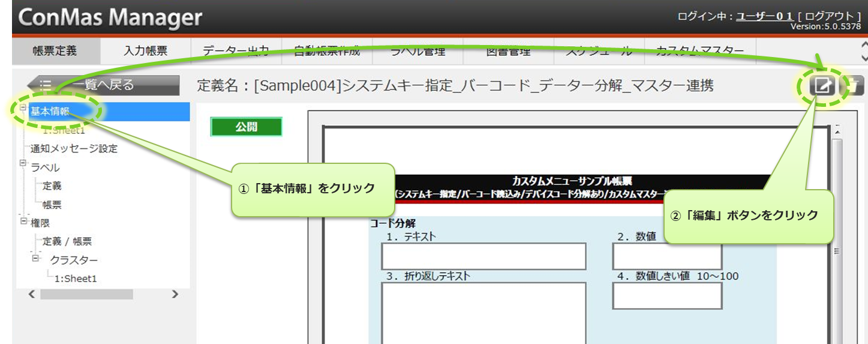
Task: Collapse the 権限 tree node
Action: 23,222
